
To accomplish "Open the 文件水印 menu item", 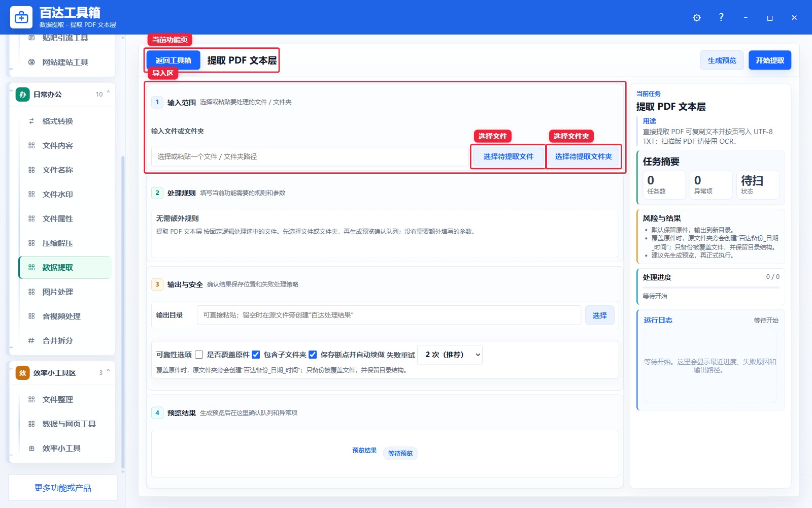I will 65,194.
